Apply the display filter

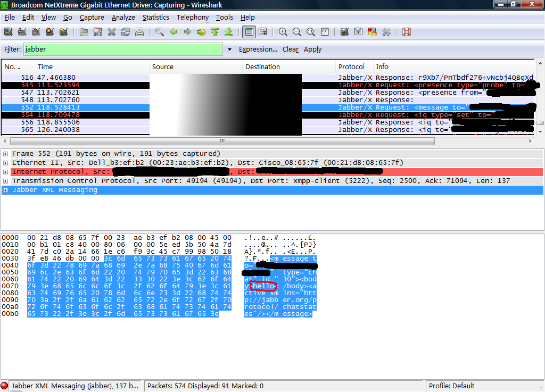click(312, 49)
